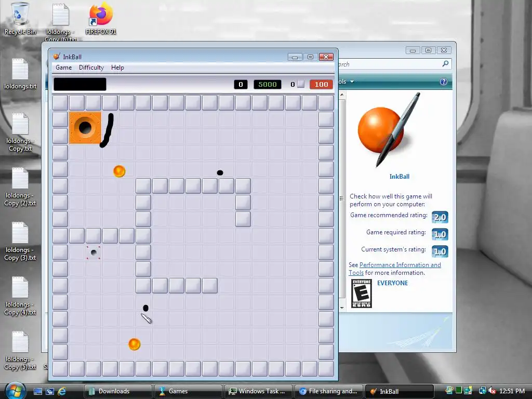Viewport: 532px width, 399px height.
Task: Click the orange hole in the grid
Action: point(85,128)
